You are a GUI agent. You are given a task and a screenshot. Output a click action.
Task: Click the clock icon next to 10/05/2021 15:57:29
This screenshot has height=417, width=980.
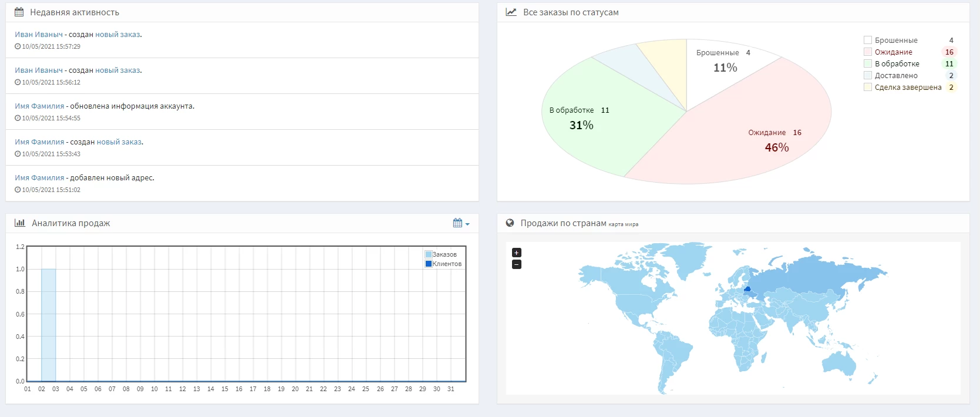[18, 46]
